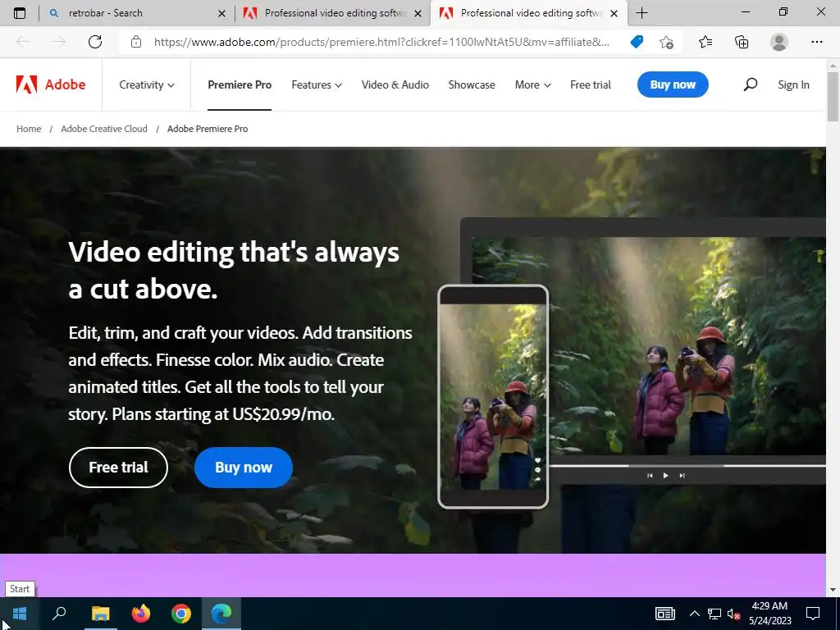Expand the Creativity dropdown menu

coord(147,84)
